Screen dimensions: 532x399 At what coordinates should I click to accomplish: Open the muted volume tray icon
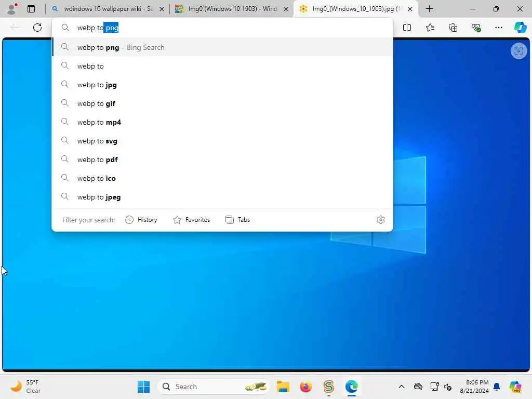447,387
